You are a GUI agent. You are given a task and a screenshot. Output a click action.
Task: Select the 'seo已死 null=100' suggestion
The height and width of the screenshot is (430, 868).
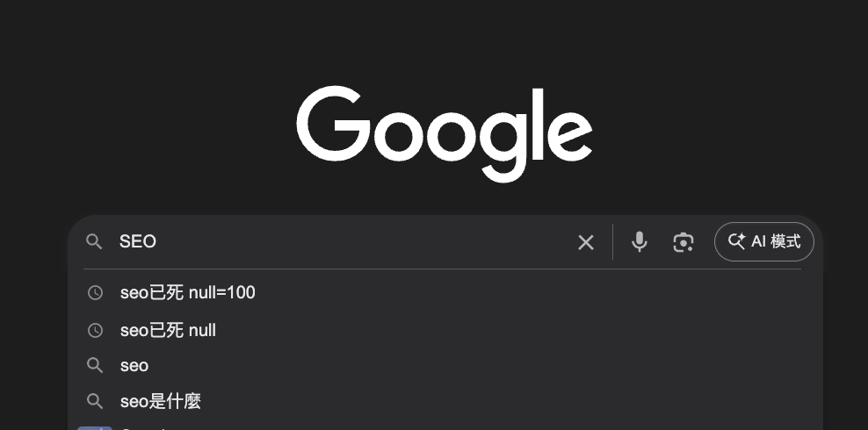[188, 293]
